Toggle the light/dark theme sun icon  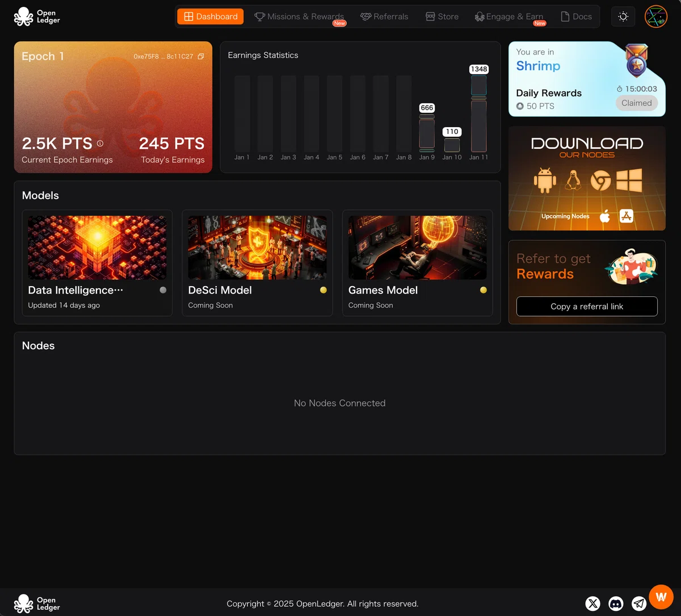point(623,16)
